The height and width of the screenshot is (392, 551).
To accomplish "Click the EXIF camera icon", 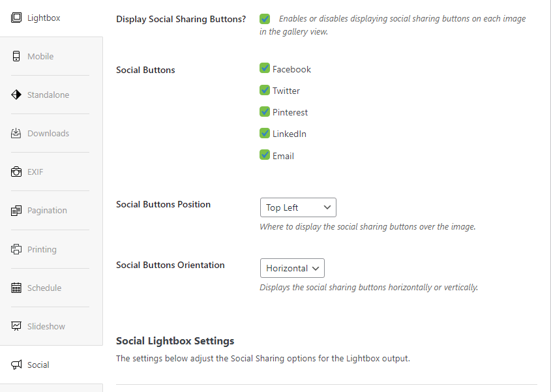I will click(16, 172).
